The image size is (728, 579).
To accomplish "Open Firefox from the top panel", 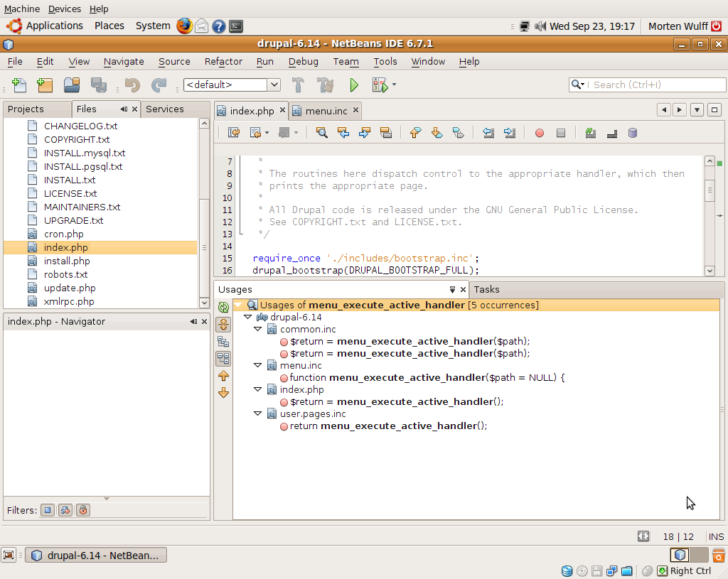I will click(185, 26).
